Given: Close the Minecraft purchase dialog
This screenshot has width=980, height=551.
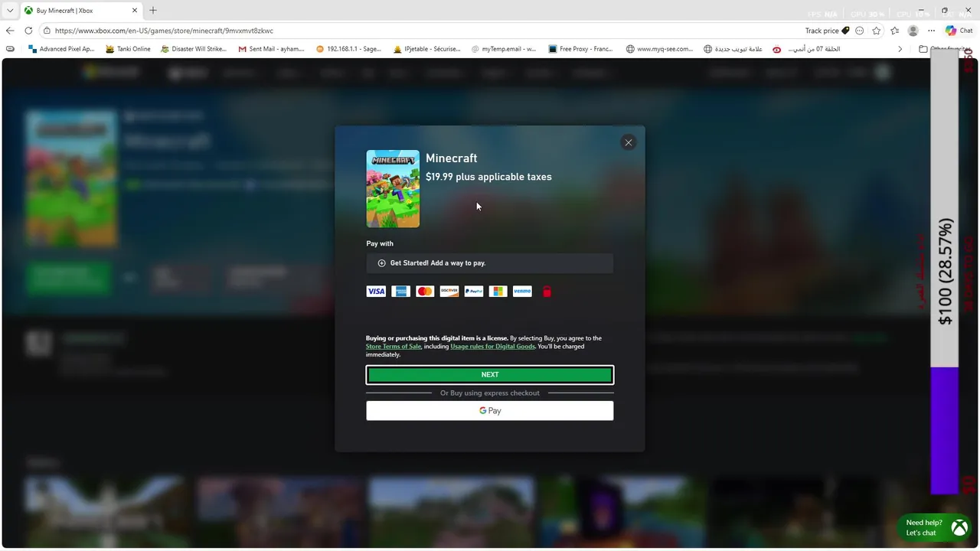Looking at the screenshot, I should pyautogui.click(x=628, y=142).
